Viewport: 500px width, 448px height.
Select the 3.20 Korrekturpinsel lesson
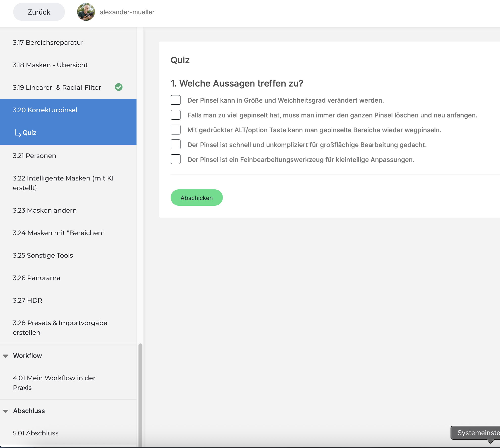coord(45,110)
